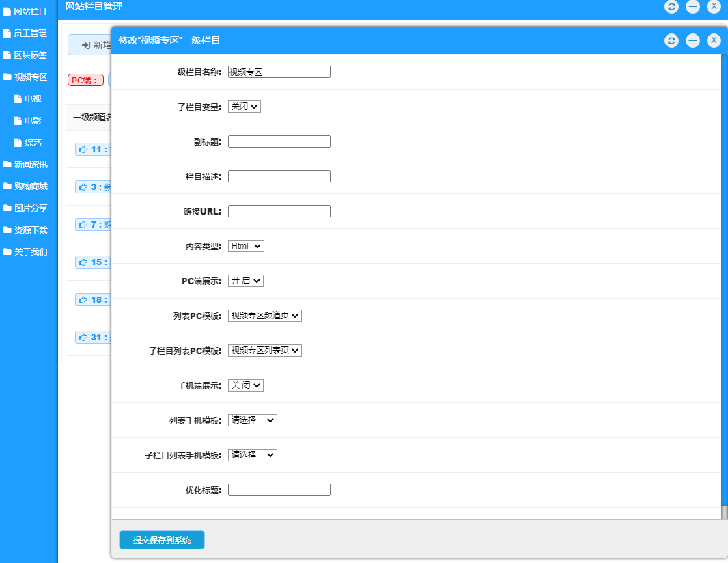Screen dimensions: 728x563
Task: Close the 网站栏目管理 background window
Action: 714,6
